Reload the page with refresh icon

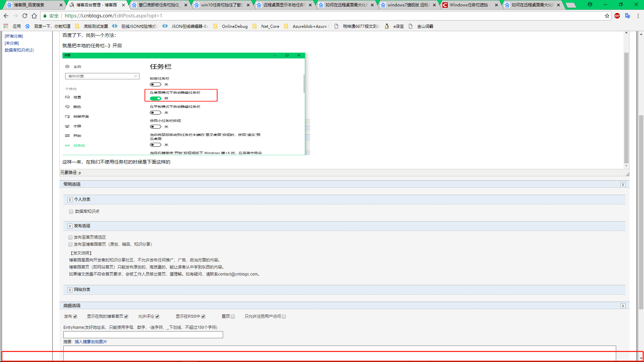[x=25, y=16]
